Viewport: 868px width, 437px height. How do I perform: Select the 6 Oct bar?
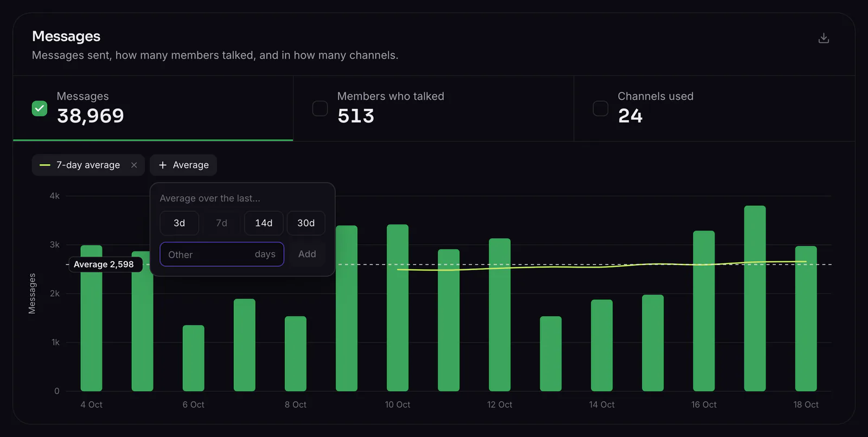194,358
